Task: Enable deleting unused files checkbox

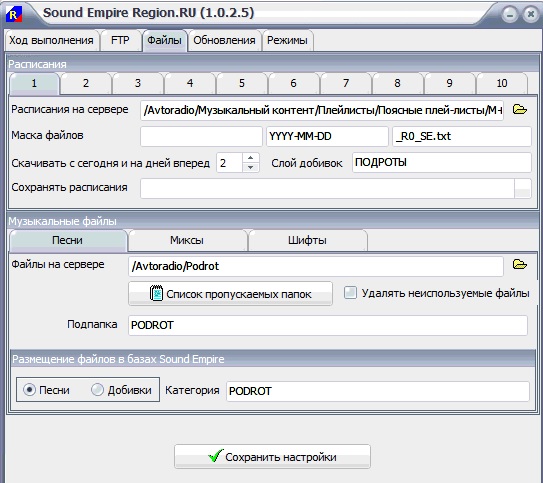Action: coord(350,293)
